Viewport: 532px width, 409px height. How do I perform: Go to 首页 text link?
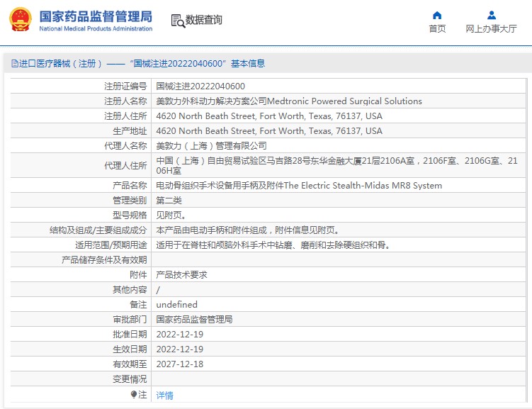click(437, 29)
